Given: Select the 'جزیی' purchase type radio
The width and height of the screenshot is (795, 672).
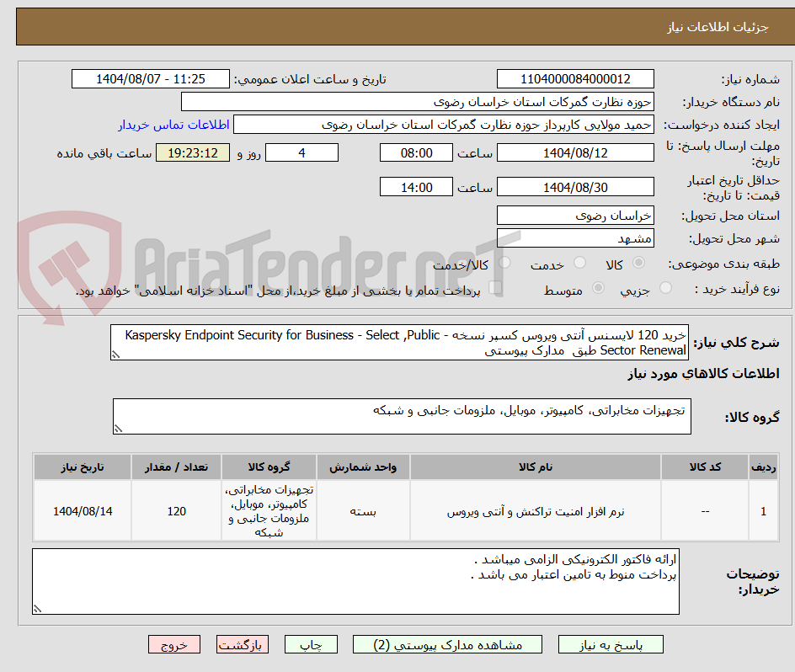Looking at the screenshot, I should click(x=665, y=288).
